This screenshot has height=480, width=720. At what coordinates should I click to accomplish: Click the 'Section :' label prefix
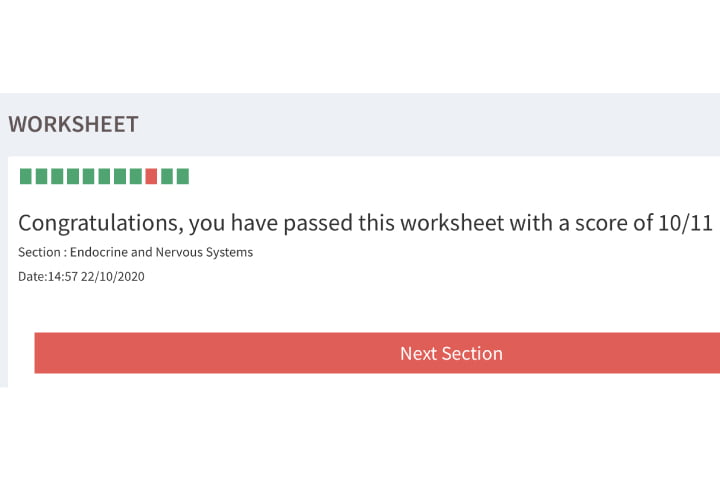pyautogui.click(x=42, y=252)
